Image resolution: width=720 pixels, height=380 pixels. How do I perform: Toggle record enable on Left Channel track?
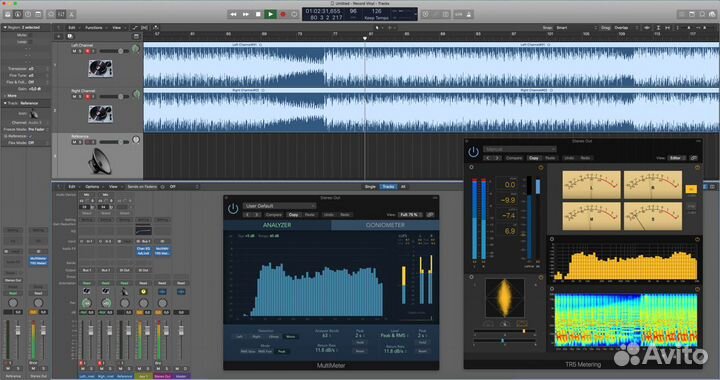click(x=87, y=51)
